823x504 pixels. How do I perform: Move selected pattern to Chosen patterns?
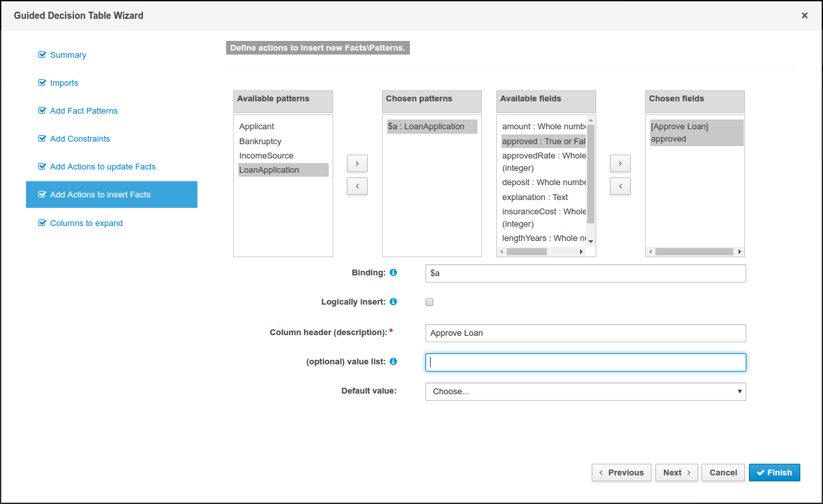(357, 163)
